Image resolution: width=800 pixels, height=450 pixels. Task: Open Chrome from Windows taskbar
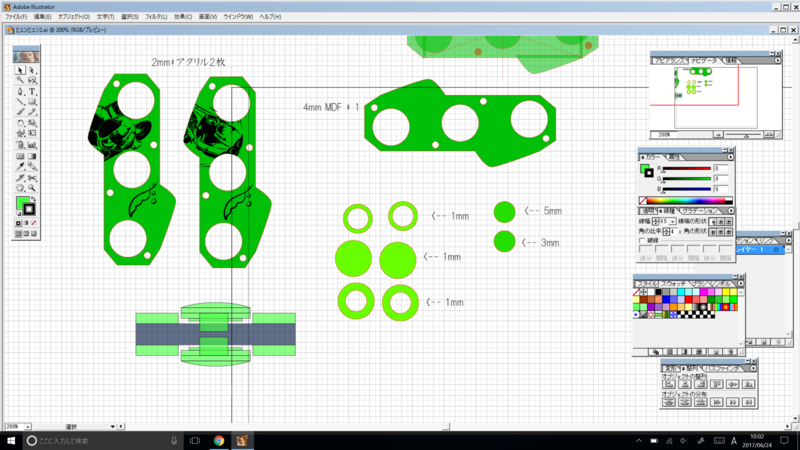point(219,441)
